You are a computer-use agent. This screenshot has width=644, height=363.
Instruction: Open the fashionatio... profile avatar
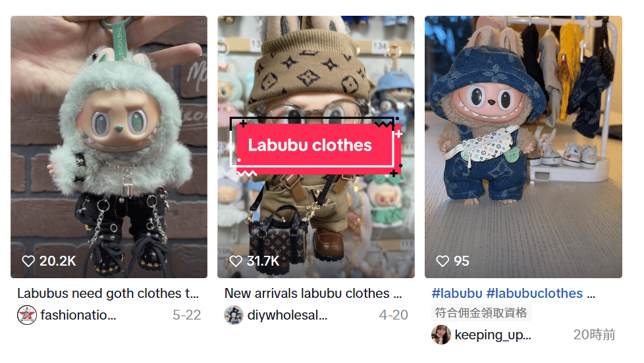(x=27, y=315)
